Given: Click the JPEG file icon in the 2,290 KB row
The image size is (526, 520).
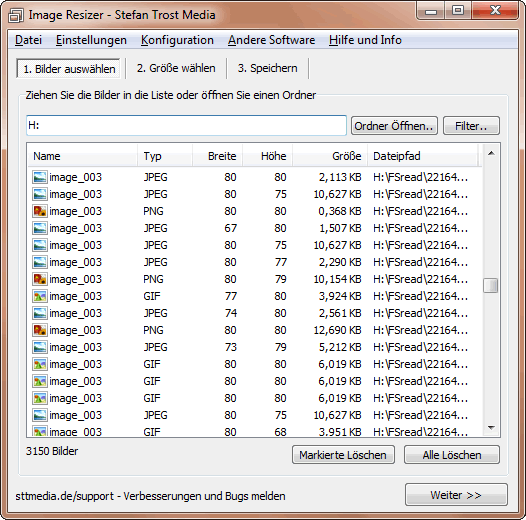Looking at the screenshot, I should point(40,262).
